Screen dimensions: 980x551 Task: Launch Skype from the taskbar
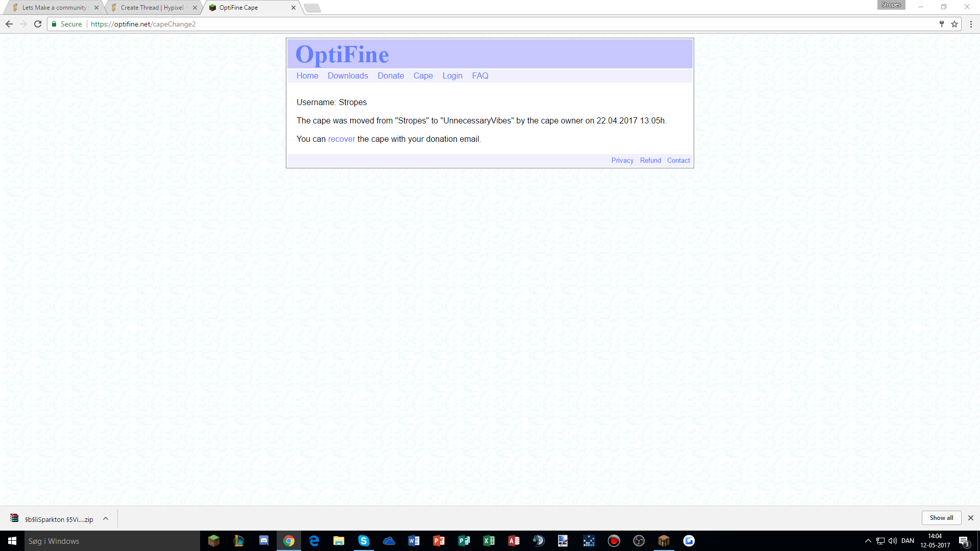tap(363, 541)
